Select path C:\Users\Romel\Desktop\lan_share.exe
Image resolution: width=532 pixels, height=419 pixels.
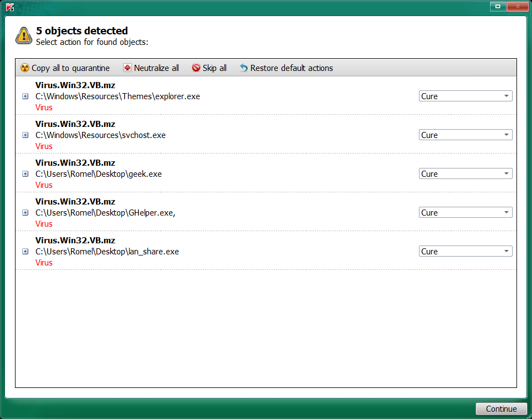(107, 252)
